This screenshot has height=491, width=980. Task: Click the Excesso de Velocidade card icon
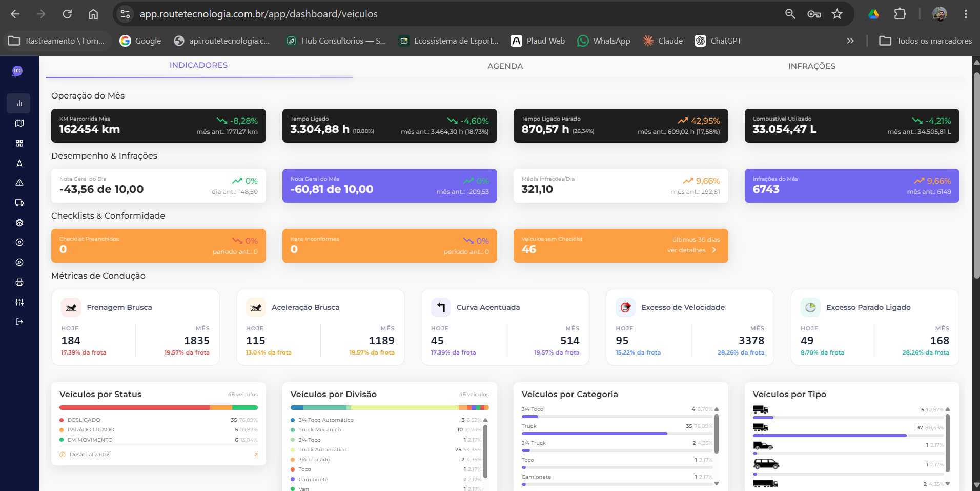pos(625,307)
